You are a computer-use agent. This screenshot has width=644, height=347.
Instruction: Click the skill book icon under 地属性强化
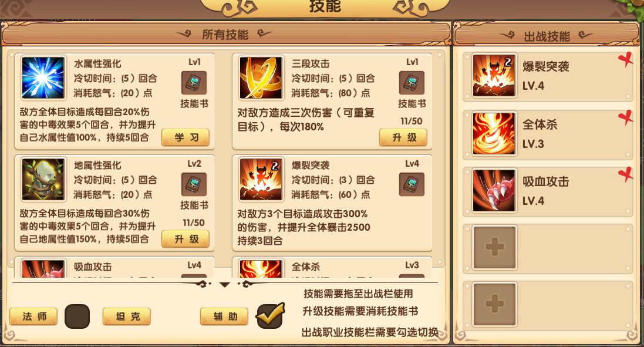194,184
